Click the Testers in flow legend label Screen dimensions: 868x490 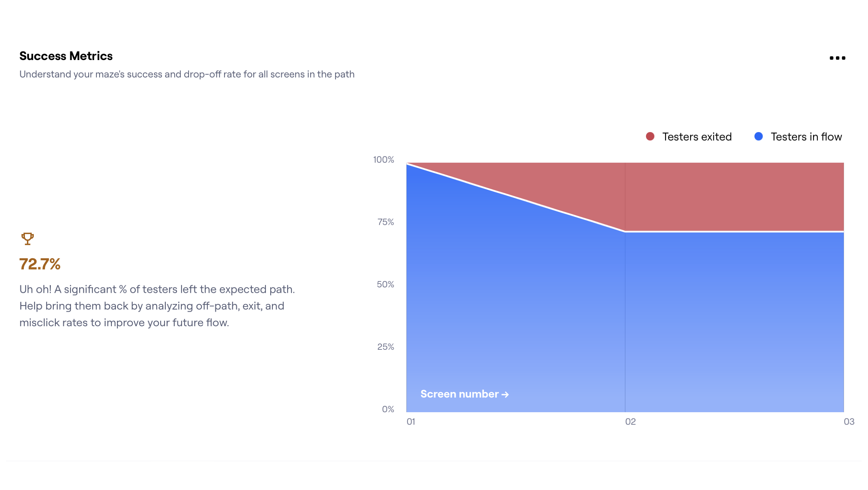[806, 137]
